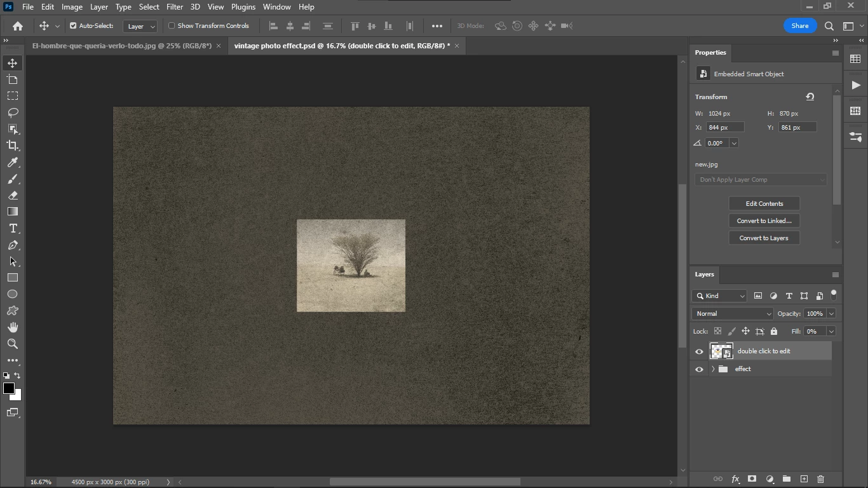
Task: Open the blend mode Normal dropdown
Action: 733,313
